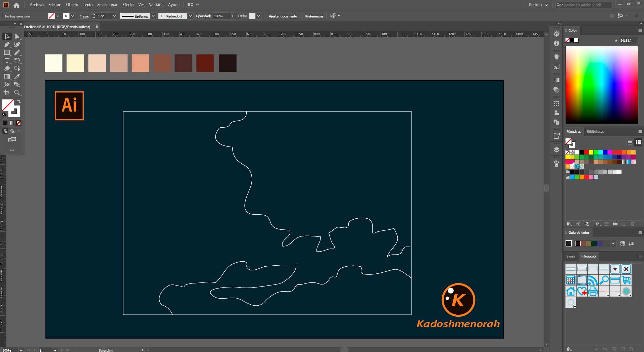Open stroke color dropdown in control bar

[73, 16]
